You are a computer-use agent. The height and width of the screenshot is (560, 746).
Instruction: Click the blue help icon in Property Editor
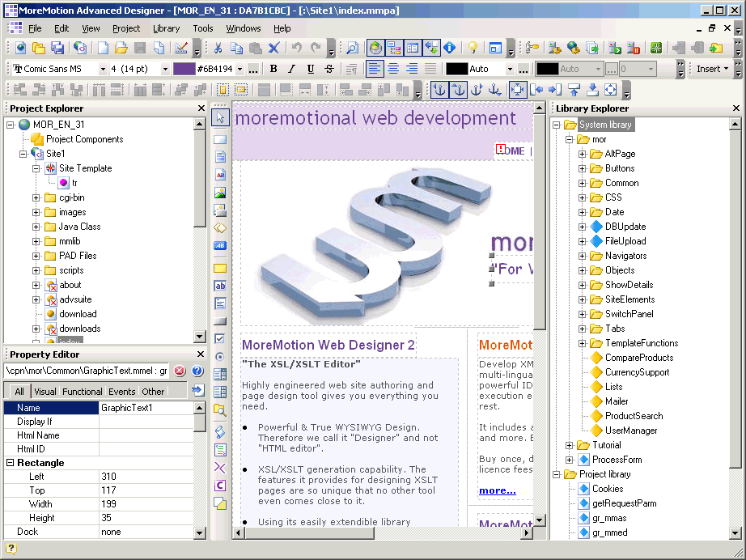pyautogui.click(x=197, y=371)
